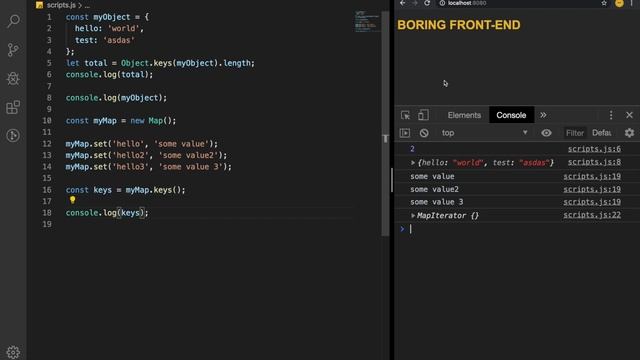The height and width of the screenshot is (360, 640).
Task: Open the console settings gear
Action: coord(629,133)
